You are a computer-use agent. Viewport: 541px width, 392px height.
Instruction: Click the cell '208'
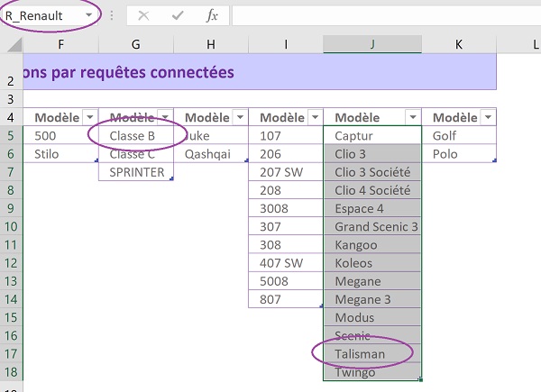coord(286,190)
